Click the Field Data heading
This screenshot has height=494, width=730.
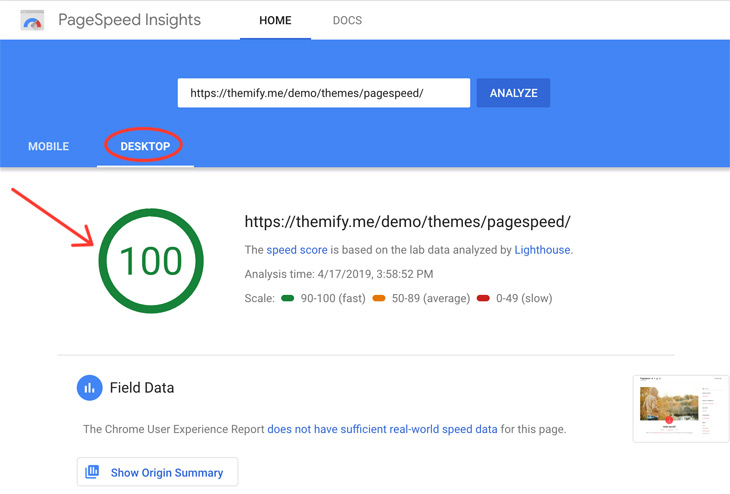click(142, 387)
